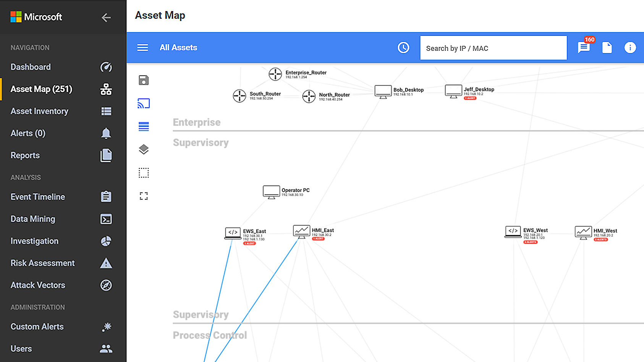Toggle the blue lines list view icon
Screen dimensions: 644x362
tap(144, 126)
